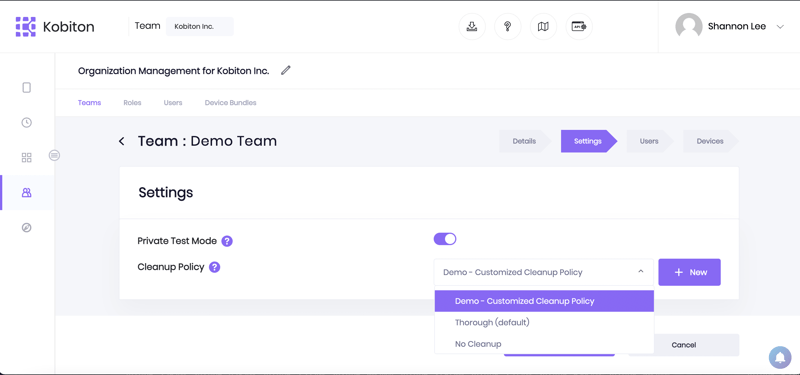Toggle Private Test Mode switch off
The image size is (800, 375).
pos(445,239)
